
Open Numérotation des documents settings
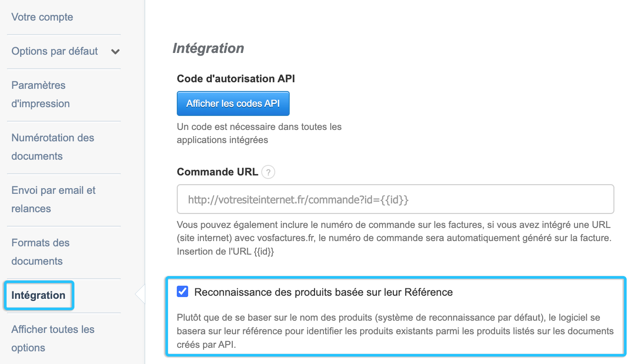(x=53, y=147)
